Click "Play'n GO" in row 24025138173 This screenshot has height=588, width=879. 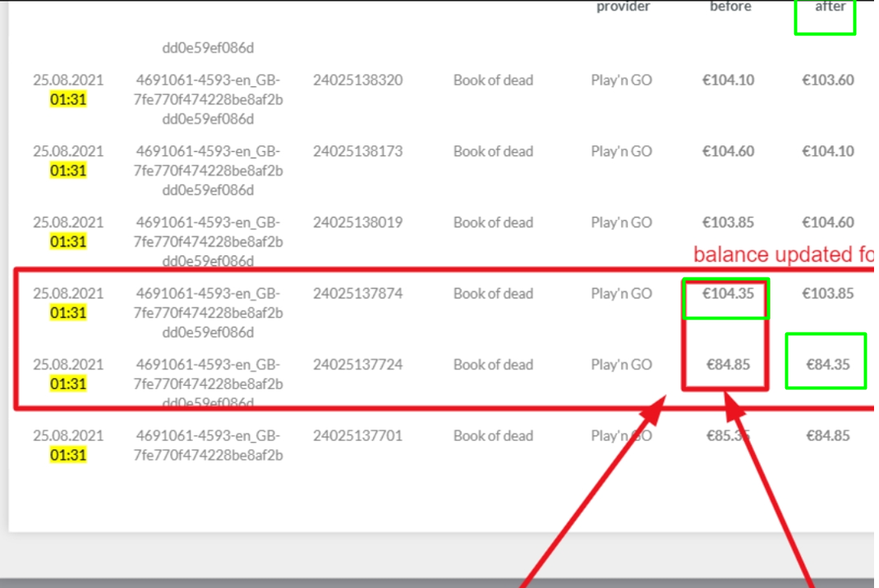(x=621, y=152)
